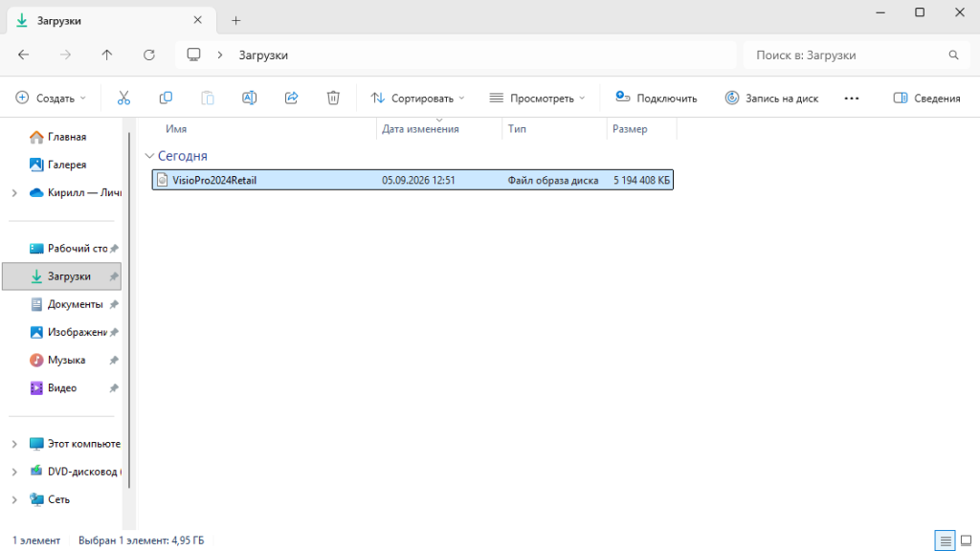Select the Загрузки tab title
980x551 pixels.
coord(58,21)
